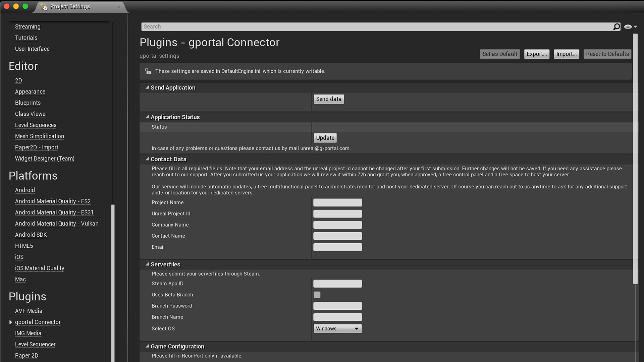Click the Import... button
The image size is (644, 362).
click(x=567, y=54)
